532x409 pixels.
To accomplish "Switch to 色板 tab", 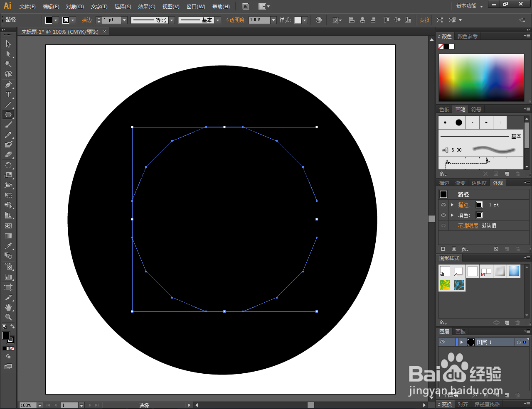I will click(444, 110).
